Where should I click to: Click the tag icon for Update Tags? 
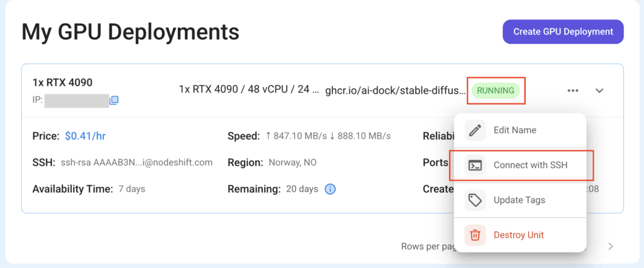[x=475, y=200]
